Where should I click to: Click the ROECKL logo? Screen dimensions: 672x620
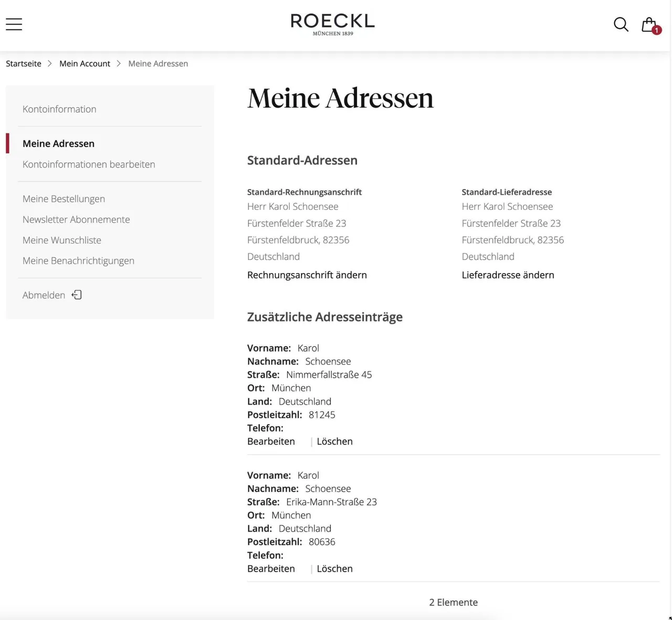tap(333, 24)
